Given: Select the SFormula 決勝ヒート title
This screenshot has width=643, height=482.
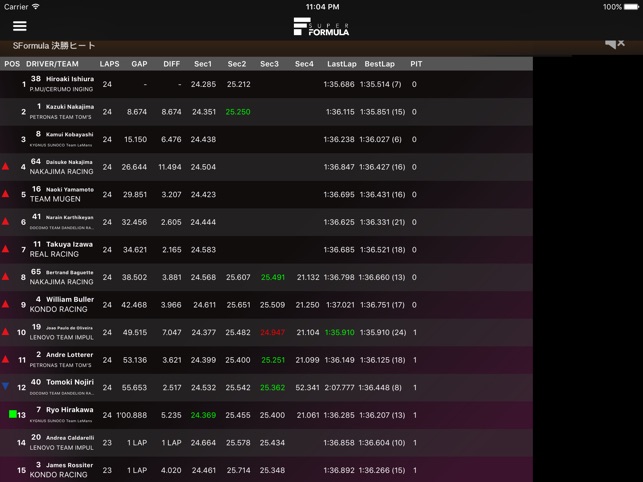Looking at the screenshot, I should (54, 46).
